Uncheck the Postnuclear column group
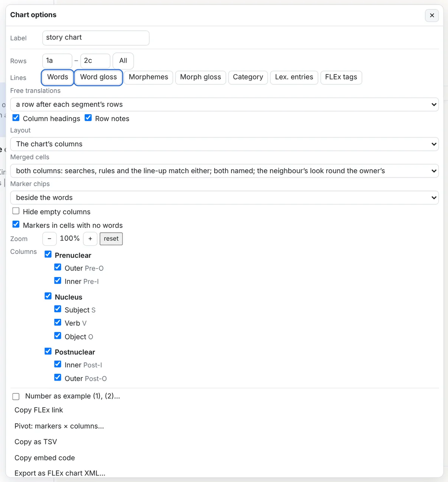 tap(48, 352)
